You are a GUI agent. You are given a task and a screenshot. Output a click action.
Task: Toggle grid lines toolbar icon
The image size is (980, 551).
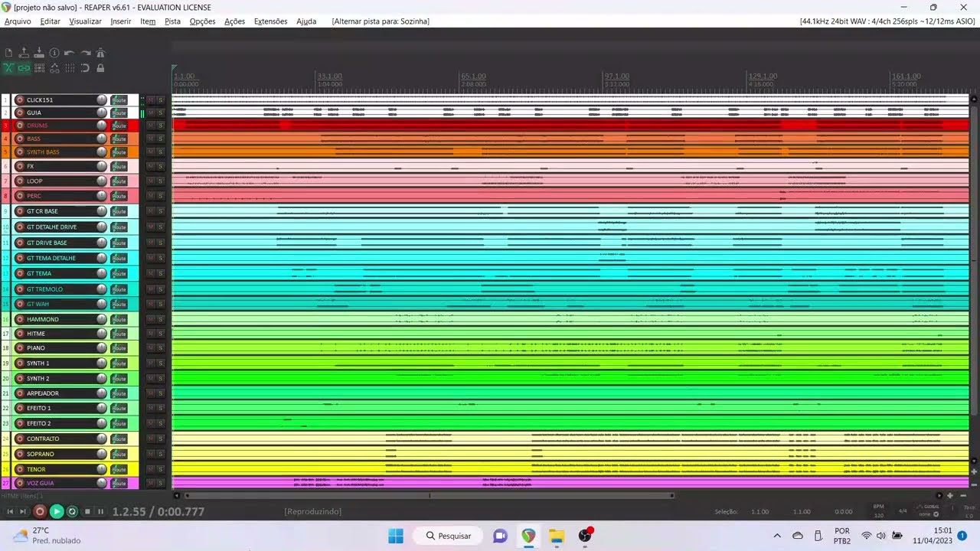click(70, 68)
